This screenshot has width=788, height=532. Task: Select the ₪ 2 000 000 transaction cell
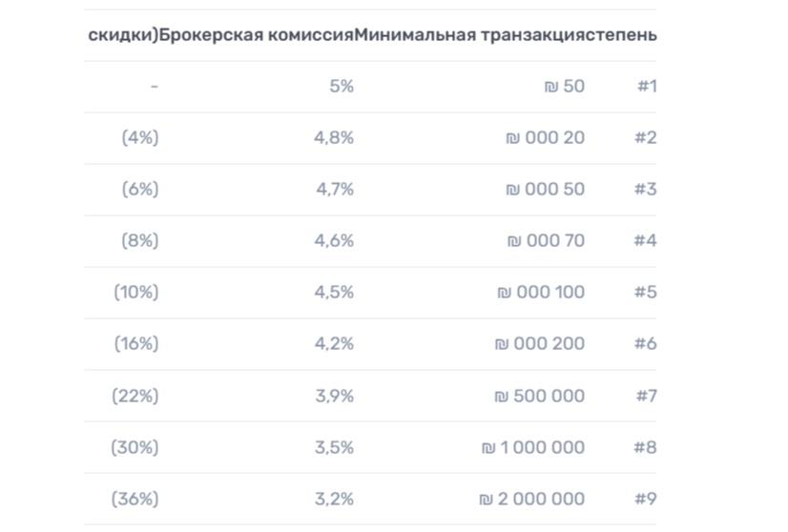(x=531, y=499)
